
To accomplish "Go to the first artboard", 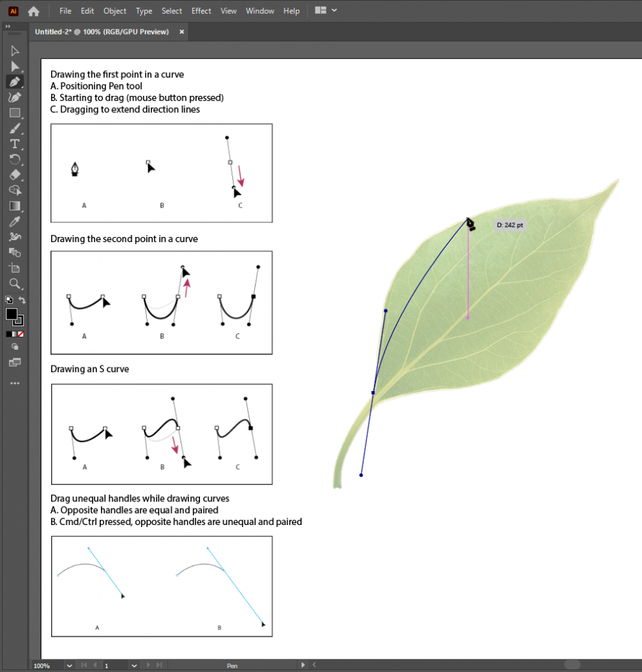I will pyautogui.click(x=84, y=665).
